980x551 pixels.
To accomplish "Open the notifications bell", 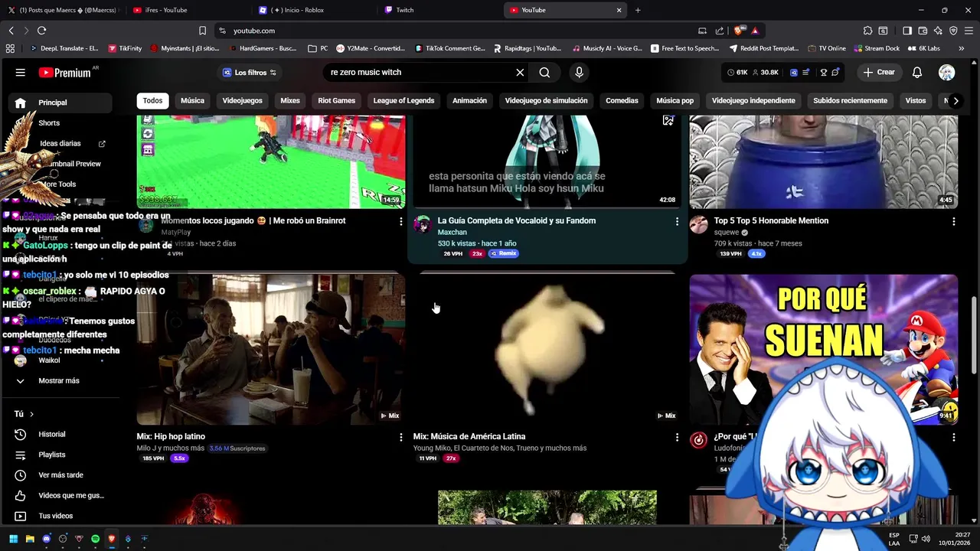I will point(917,72).
